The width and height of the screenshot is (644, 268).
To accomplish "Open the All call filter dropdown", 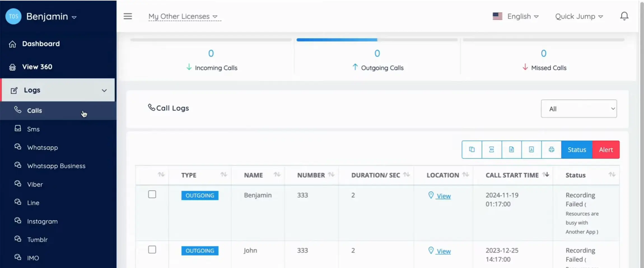I will click(x=578, y=109).
